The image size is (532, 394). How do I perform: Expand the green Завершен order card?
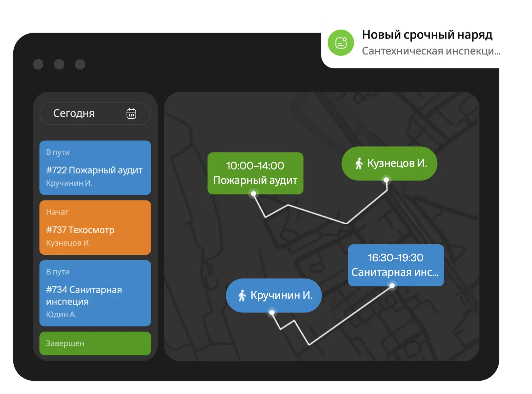click(x=95, y=343)
